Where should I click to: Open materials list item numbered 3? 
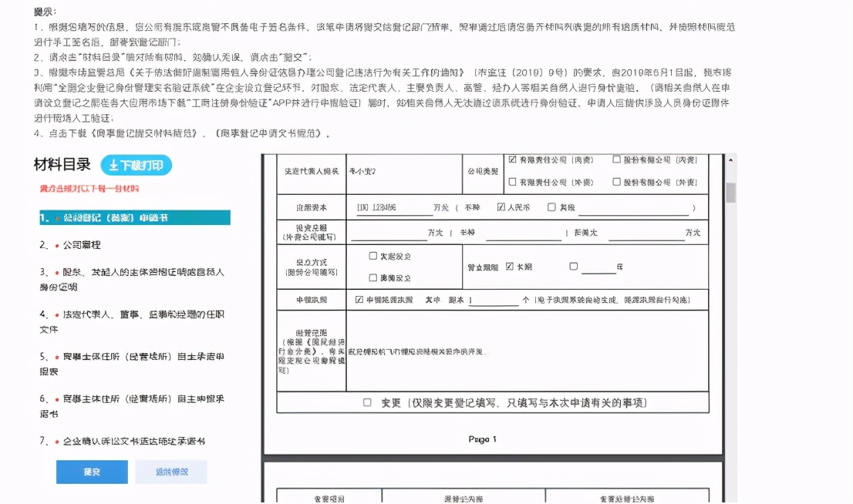(132, 280)
